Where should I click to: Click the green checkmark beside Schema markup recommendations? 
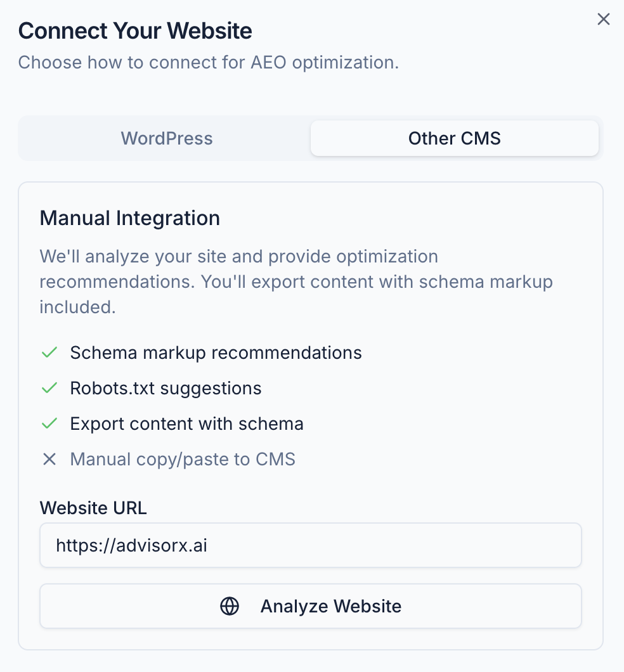[x=49, y=352]
